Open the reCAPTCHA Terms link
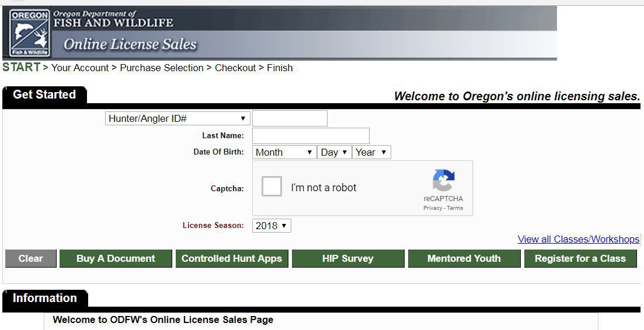 [x=455, y=208]
